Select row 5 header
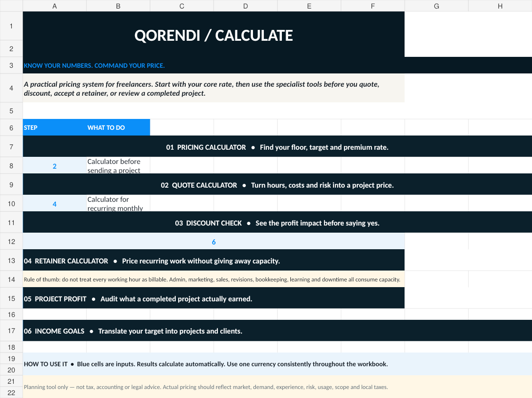The width and height of the screenshot is (532, 398). point(11,110)
